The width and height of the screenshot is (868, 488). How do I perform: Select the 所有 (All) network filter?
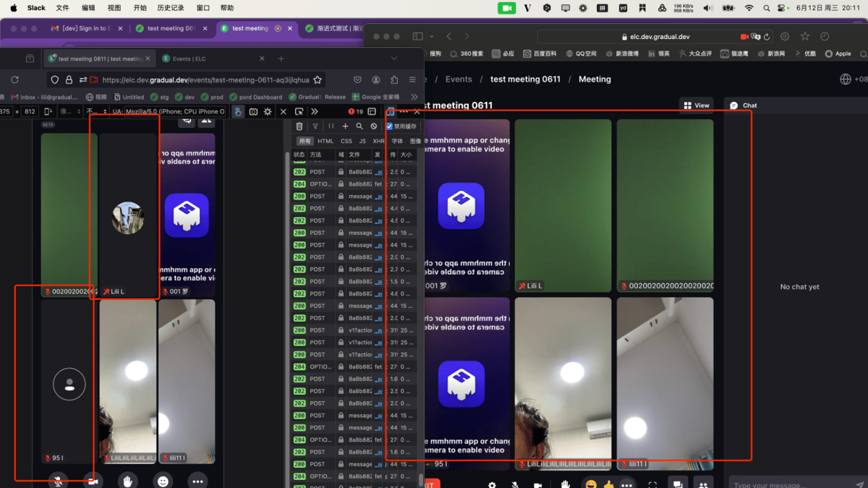[305, 142]
